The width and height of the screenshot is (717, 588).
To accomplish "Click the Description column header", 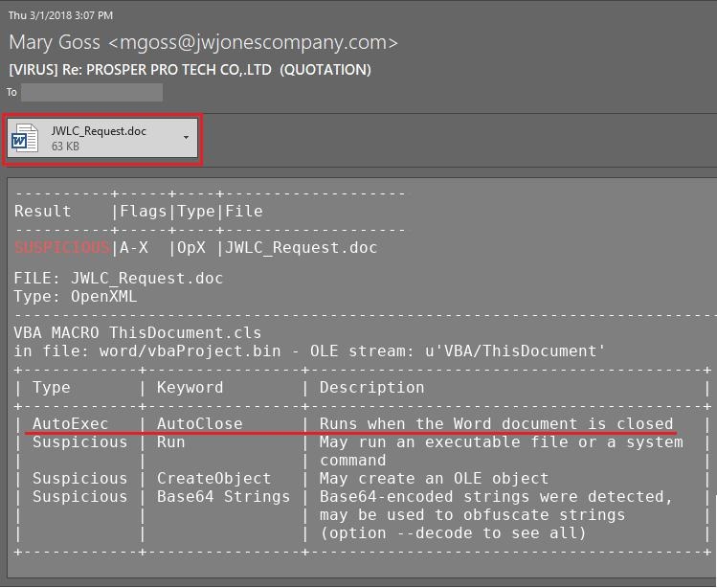I will click(371, 388).
